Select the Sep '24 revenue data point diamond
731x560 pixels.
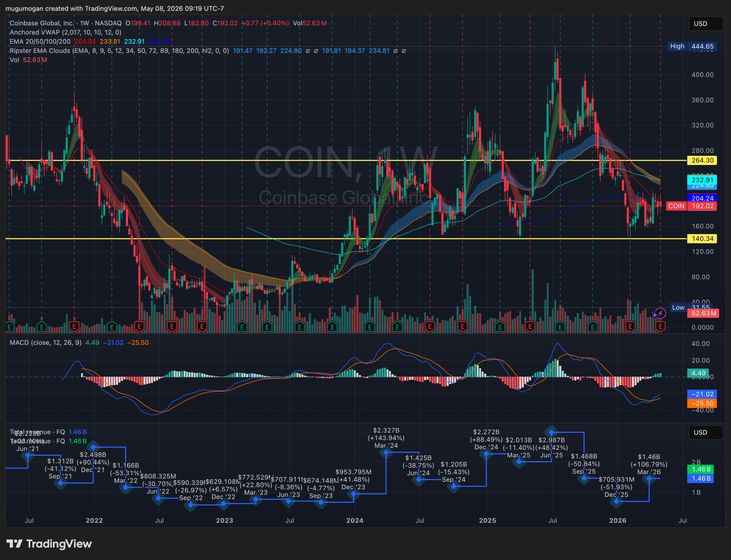(454, 486)
